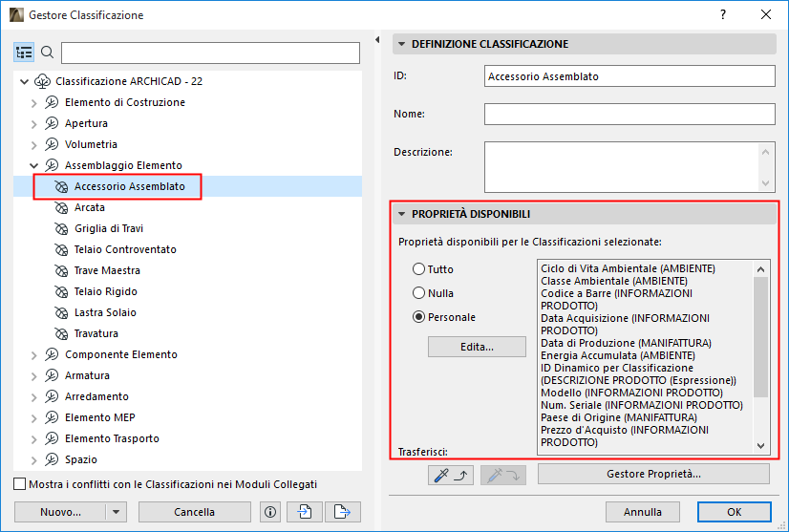This screenshot has height=532, width=789.
Task: Click the leaf icon beside Componente Elemento
Action: point(52,354)
